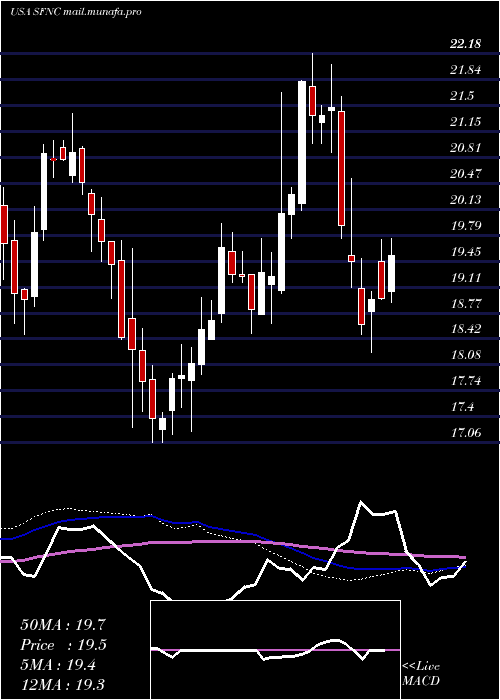Click the 17.06 price level label
Screen dimensions: 500x700
(x=466, y=432)
